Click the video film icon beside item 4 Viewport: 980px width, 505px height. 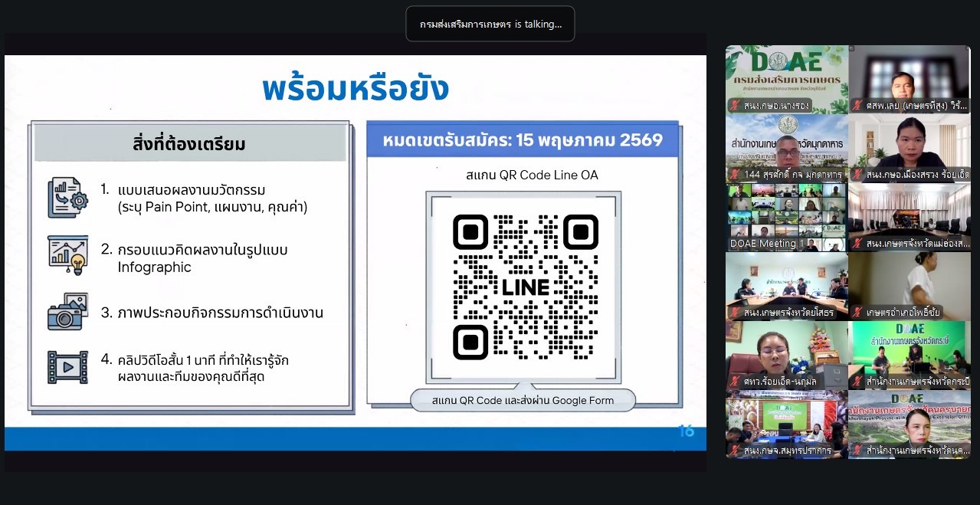67,367
